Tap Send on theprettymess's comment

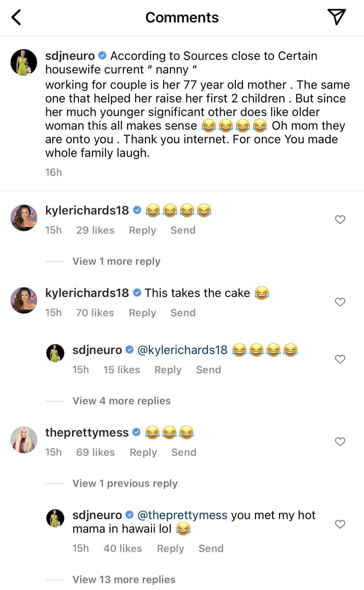point(184,452)
